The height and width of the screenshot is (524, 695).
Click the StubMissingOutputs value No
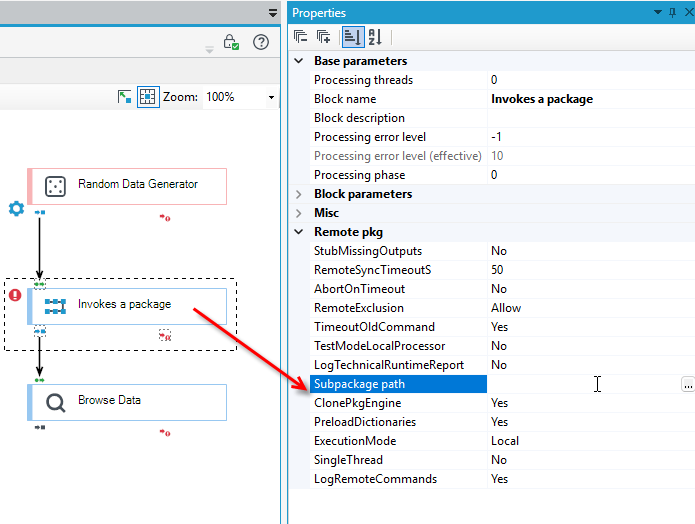(x=499, y=251)
